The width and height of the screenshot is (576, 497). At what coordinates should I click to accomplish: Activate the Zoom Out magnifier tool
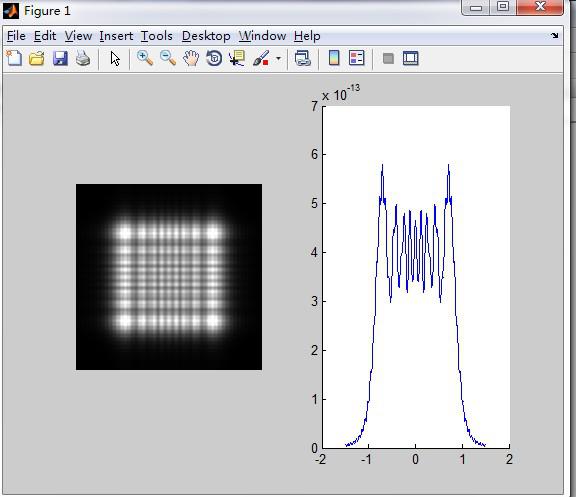point(168,58)
